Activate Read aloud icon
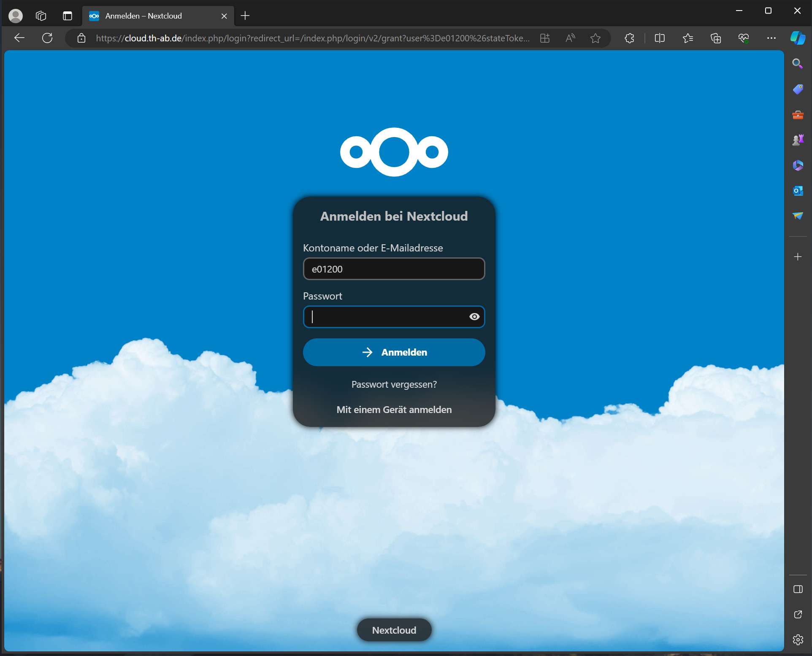 pyautogui.click(x=570, y=38)
